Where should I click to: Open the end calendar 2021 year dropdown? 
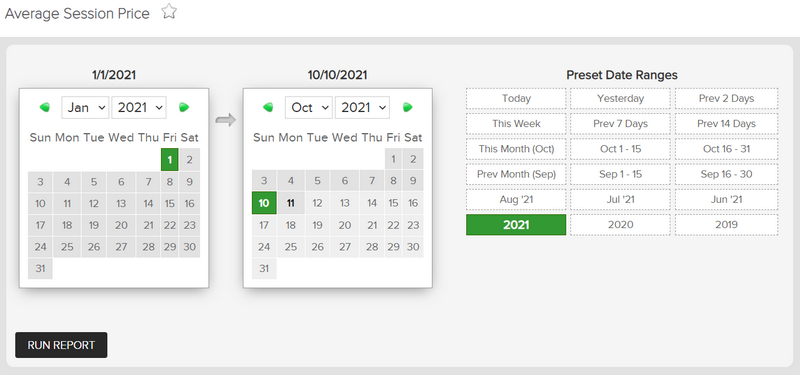click(362, 107)
